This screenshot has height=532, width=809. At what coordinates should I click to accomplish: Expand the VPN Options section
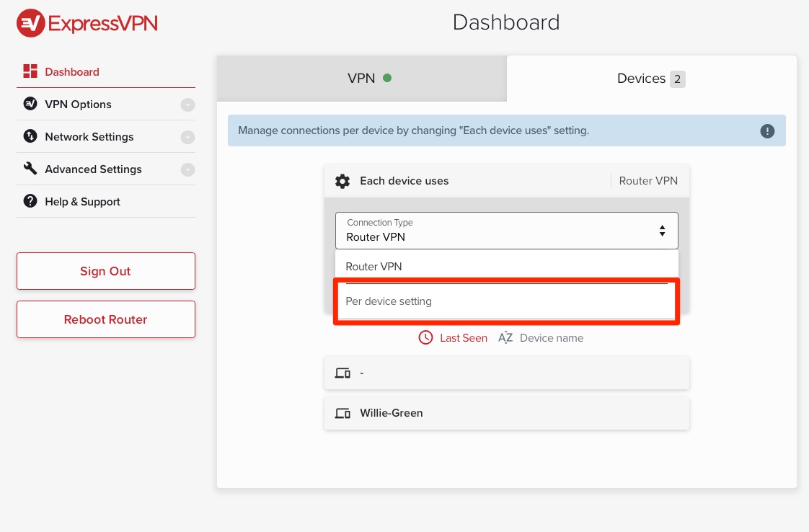(187, 105)
